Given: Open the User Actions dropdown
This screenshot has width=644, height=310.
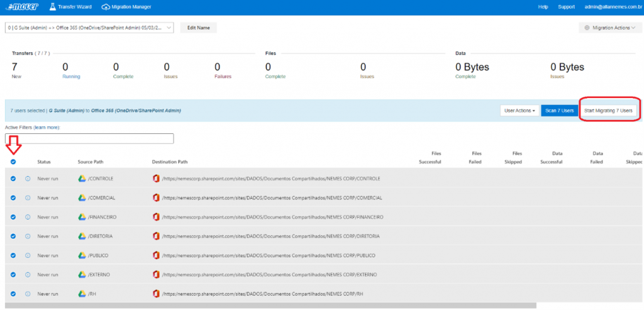Looking at the screenshot, I should (519, 111).
